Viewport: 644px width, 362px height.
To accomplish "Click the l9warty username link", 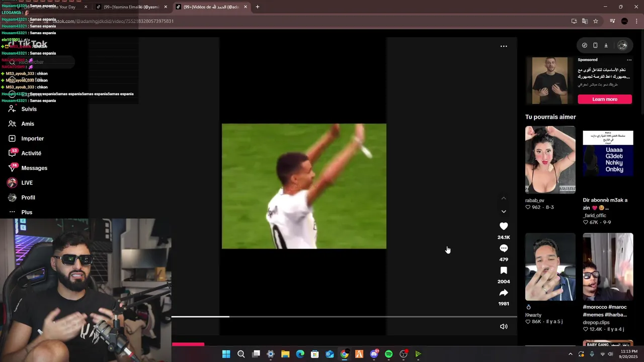I will click(x=533, y=315).
